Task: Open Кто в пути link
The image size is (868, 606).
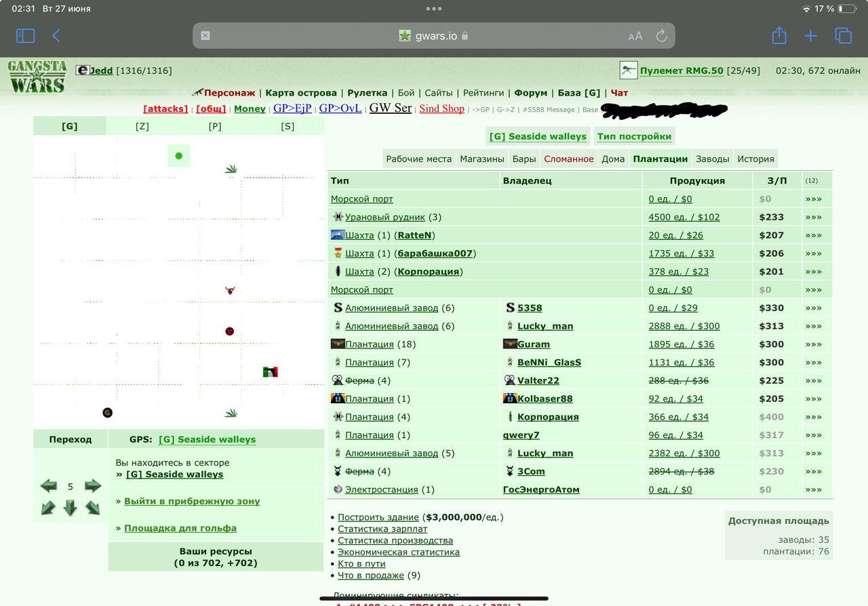Action: [x=361, y=563]
